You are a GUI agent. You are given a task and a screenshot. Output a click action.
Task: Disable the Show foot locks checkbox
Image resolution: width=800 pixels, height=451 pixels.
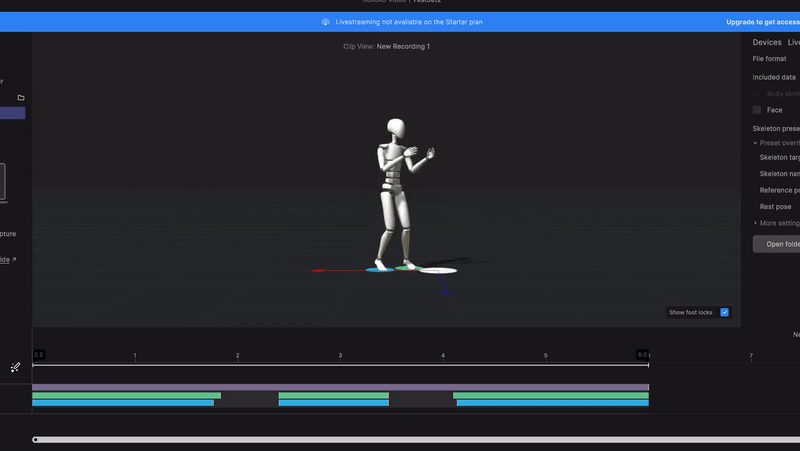pos(725,312)
